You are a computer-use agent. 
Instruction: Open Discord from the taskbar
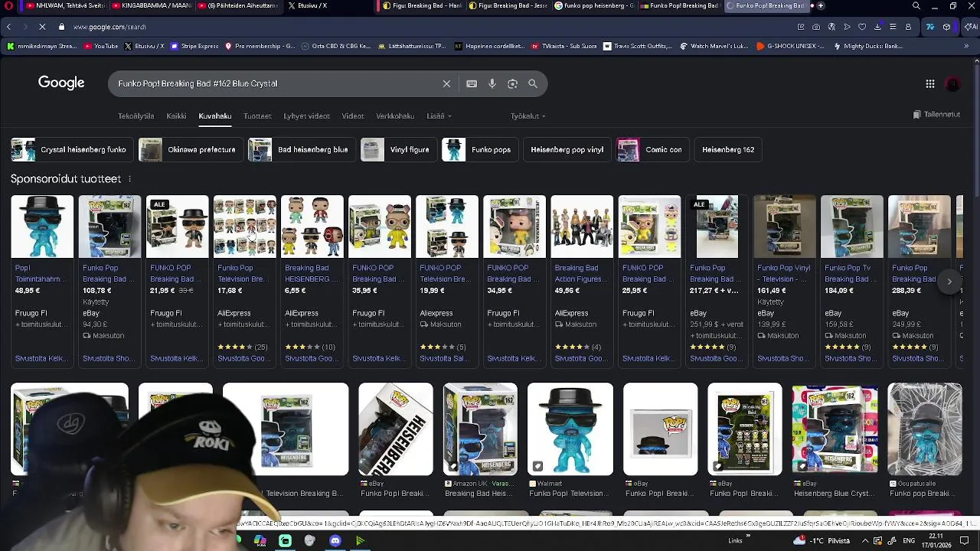point(335,541)
